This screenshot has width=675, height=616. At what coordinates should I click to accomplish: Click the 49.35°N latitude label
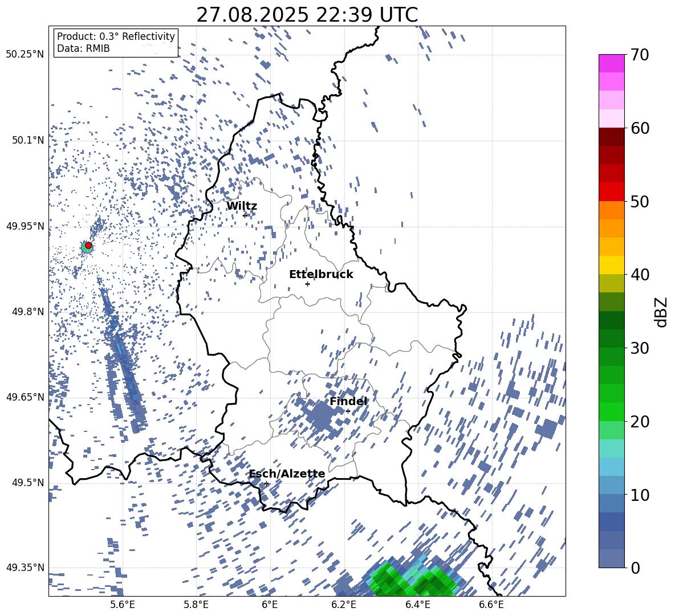pyautogui.click(x=25, y=568)
